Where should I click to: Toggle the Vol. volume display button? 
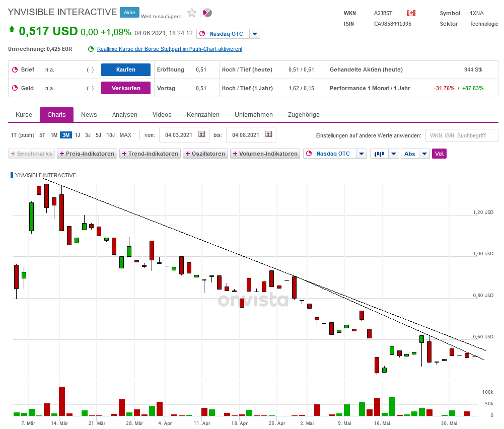click(x=439, y=154)
